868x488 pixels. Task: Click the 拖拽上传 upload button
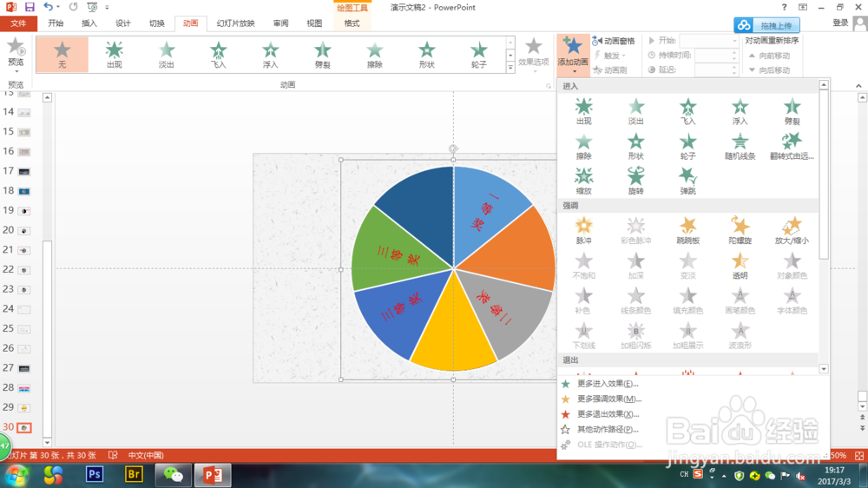[x=766, y=25]
